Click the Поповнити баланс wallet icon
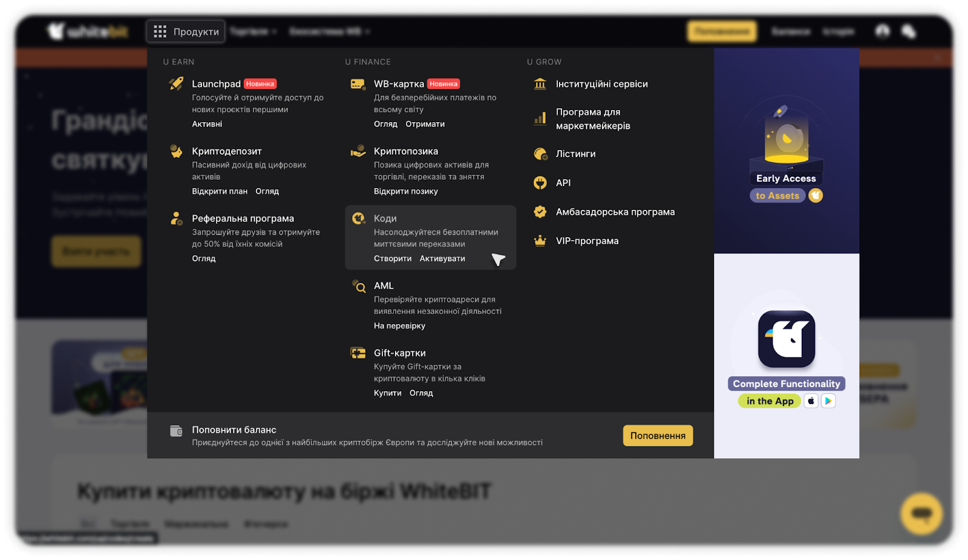The width and height of the screenshot is (968, 560). tap(176, 431)
